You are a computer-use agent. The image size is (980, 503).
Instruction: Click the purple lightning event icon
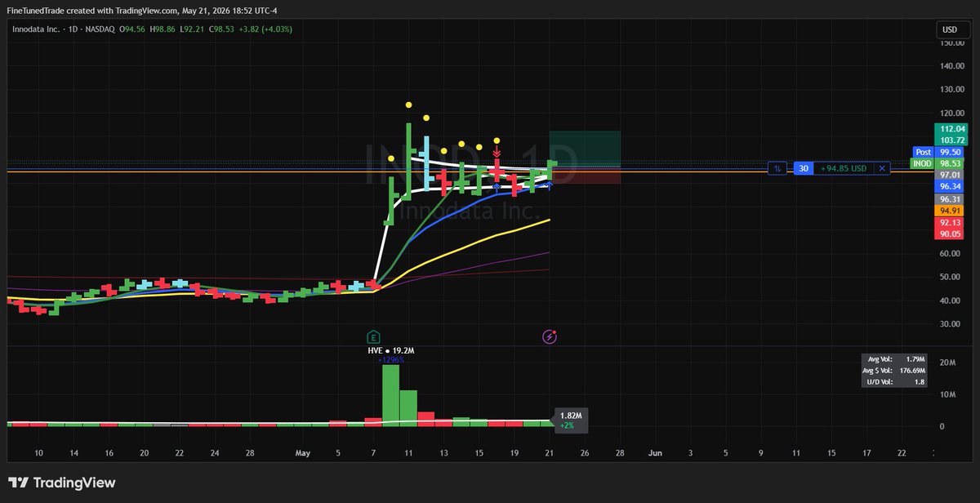pos(550,336)
